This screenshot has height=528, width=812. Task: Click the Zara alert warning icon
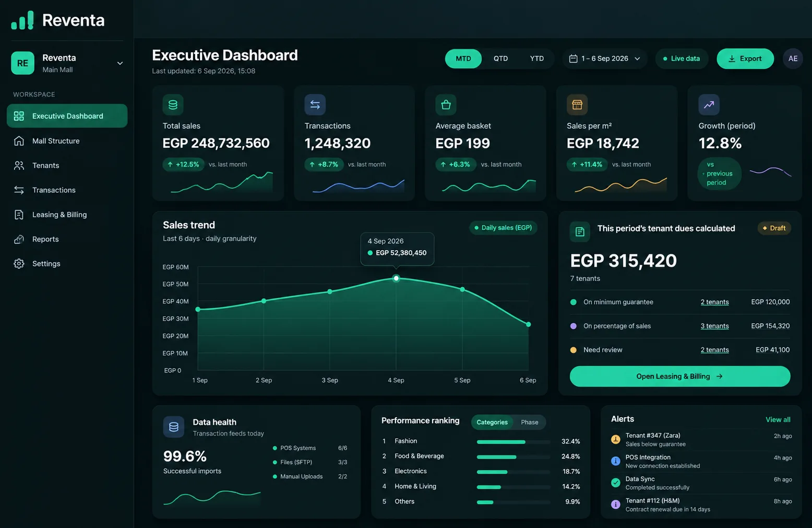[x=616, y=439]
